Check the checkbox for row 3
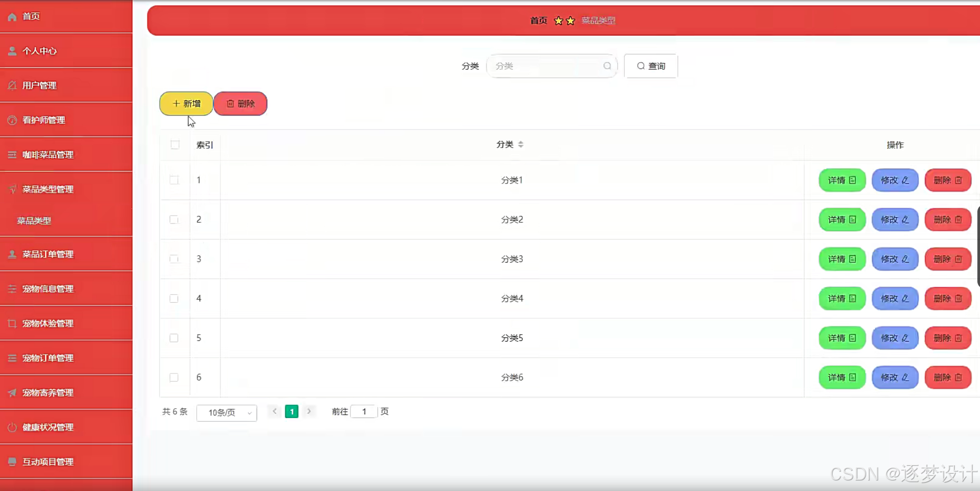Viewport: 980px width, 491px height. pyautogui.click(x=174, y=259)
